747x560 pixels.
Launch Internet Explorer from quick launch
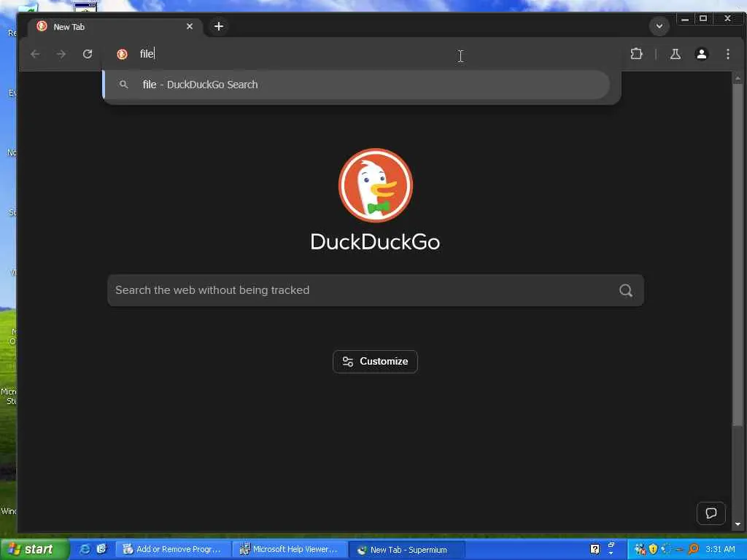(85, 549)
